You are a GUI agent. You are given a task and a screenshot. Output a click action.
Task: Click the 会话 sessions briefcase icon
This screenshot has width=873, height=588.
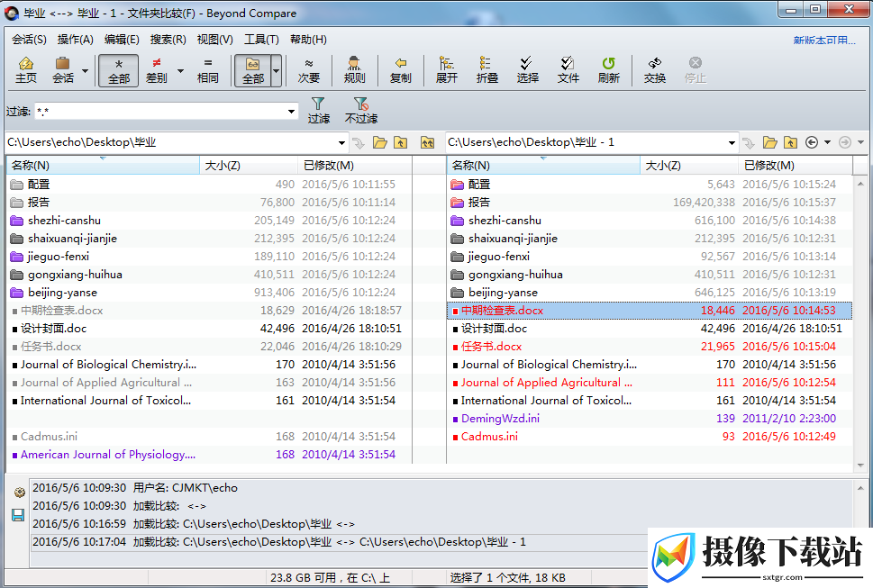[63, 63]
